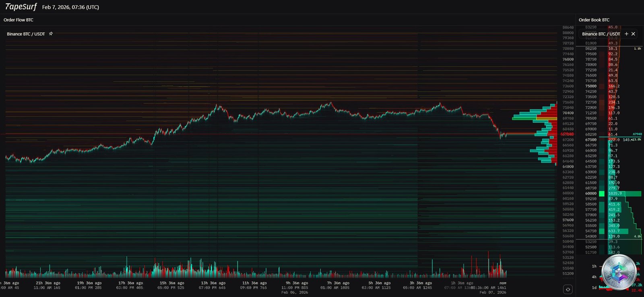
Task: Click the 32.4k red volume value
Action: (x=637, y=290)
